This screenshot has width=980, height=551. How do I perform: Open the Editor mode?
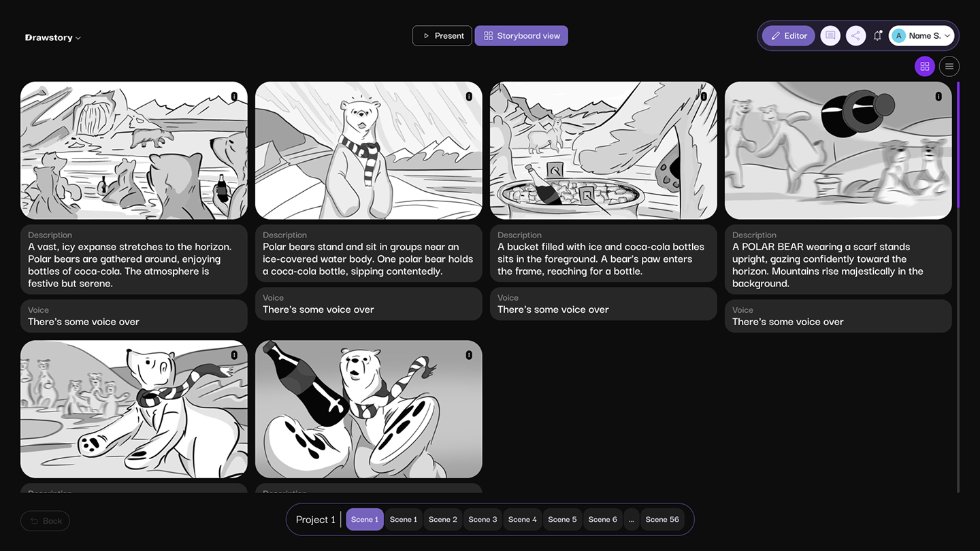788,36
